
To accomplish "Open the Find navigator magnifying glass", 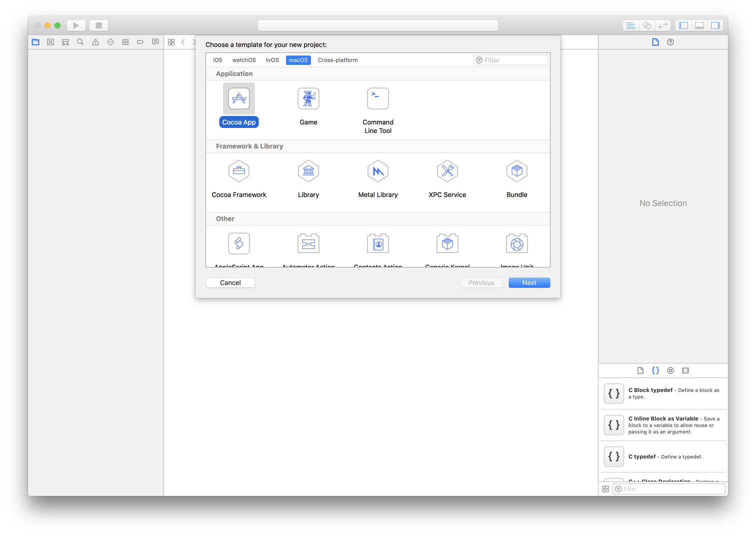I will (80, 42).
